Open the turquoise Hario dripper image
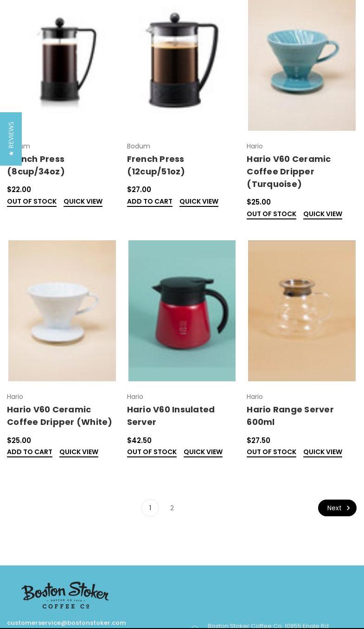364x629 pixels. [x=302, y=65]
